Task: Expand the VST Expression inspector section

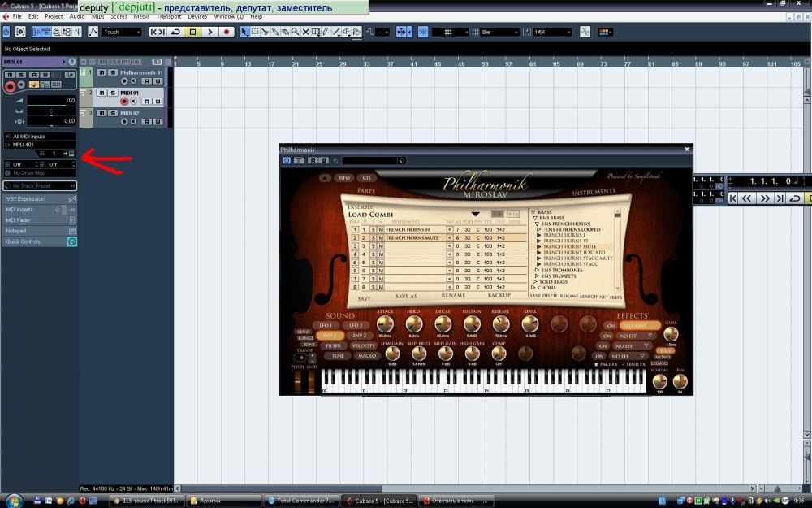Action: pyautogui.click(x=40, y=198)
